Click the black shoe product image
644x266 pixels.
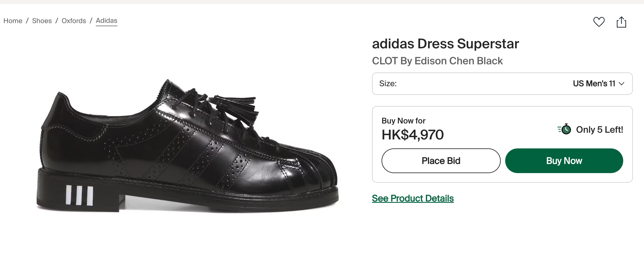pos(187,146)
